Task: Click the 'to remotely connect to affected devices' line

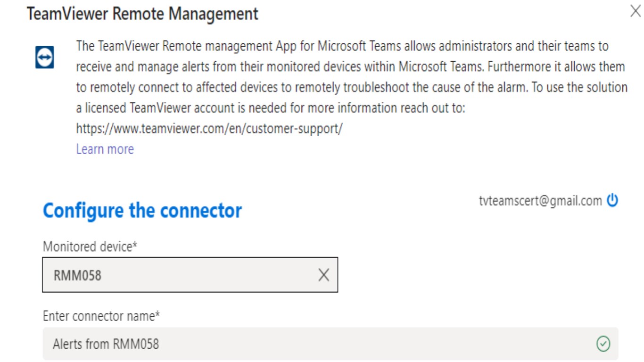Action: [351, 88]
